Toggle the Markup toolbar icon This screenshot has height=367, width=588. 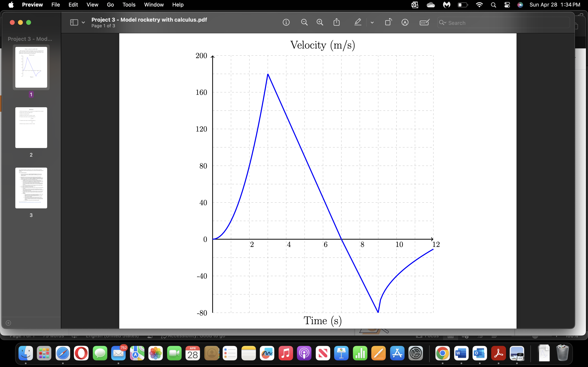coord(405,23)
